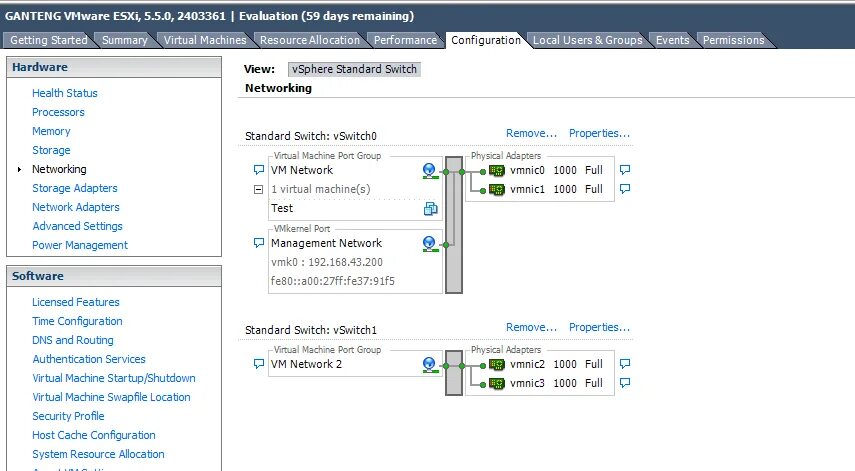Open Security Profile
The height and width of the screenshot is (471, 855).
tap(68, 416)
